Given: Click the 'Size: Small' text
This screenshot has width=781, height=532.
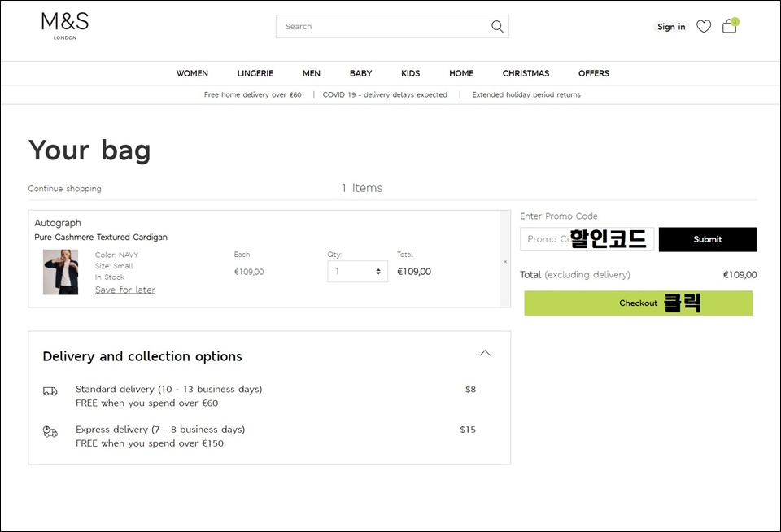Looking at the screenshot, I should pos(114,266).
